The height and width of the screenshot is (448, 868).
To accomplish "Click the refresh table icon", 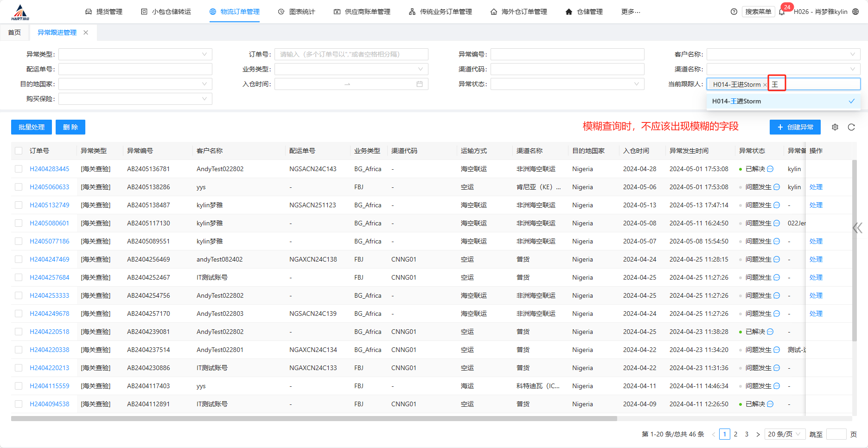I will tap(851, 127).
